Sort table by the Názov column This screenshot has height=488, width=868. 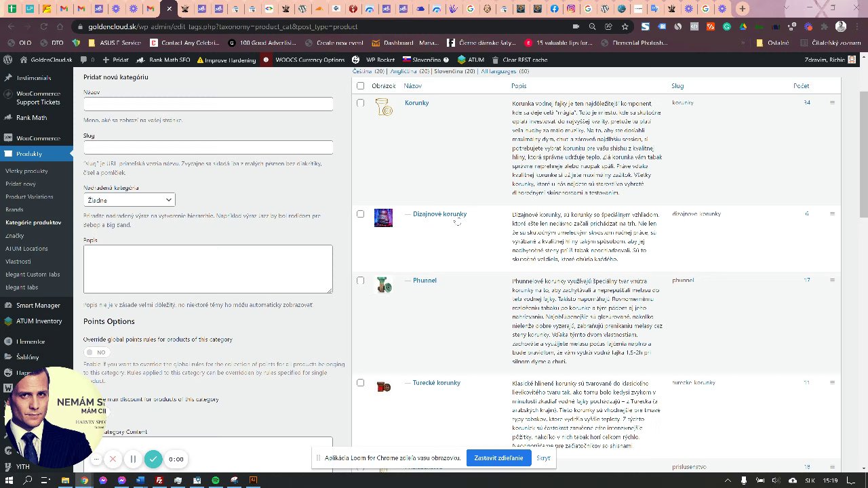412,86
